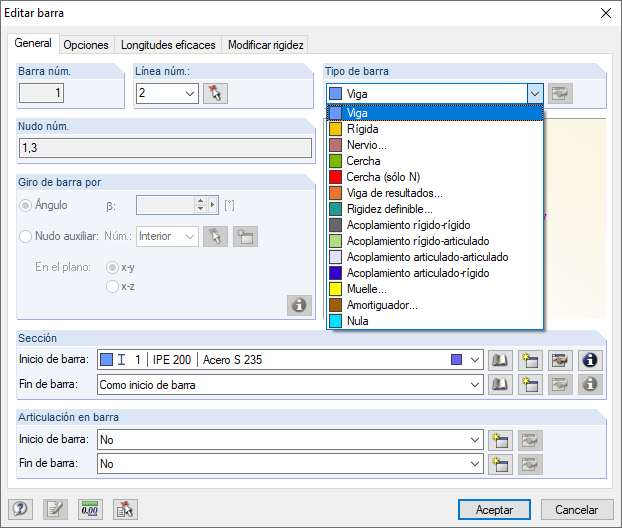Pick auxiliary node graphically with cursor icon

215,236
